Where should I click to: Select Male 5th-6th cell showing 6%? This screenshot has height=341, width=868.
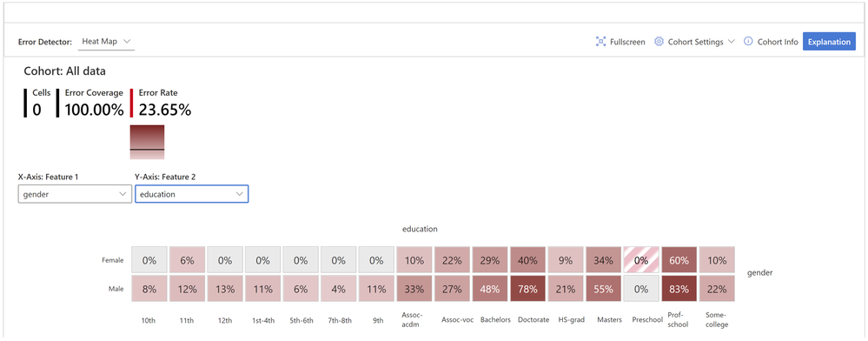pyautogui.click(x=301, y=288)
